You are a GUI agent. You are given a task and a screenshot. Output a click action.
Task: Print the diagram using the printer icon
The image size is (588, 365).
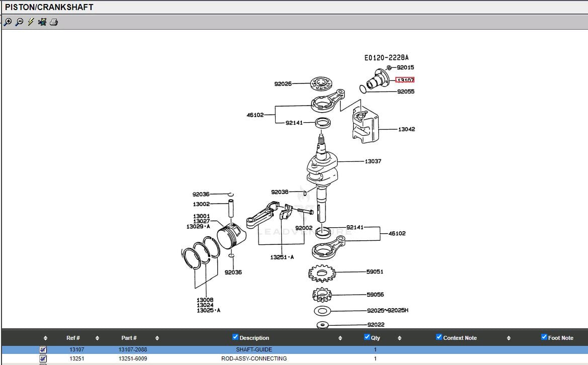pos(54,22)
